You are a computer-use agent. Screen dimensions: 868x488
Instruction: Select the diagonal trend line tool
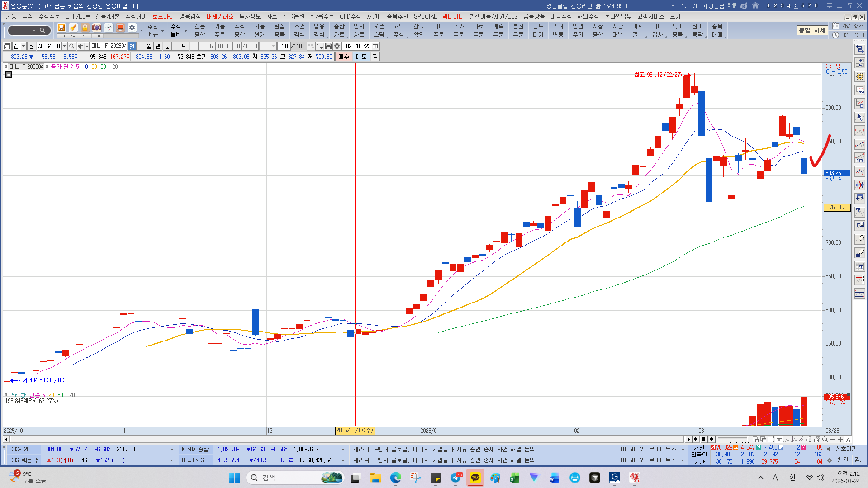[860, 144]
